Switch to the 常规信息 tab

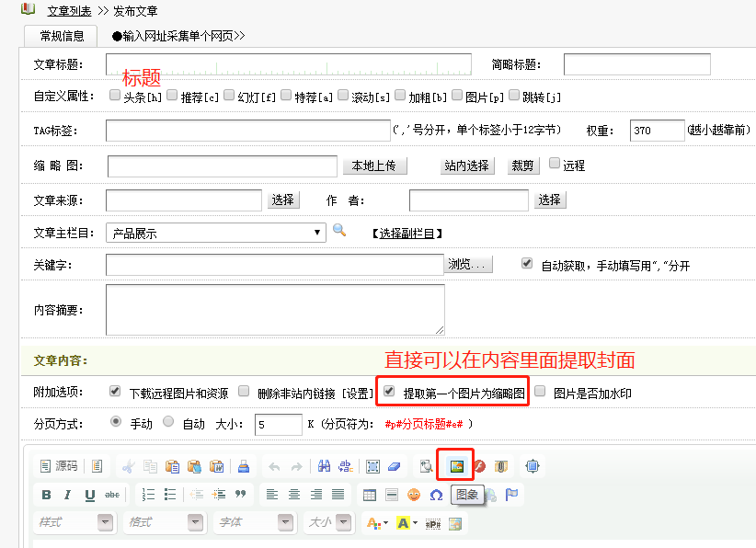pos(62,36)
